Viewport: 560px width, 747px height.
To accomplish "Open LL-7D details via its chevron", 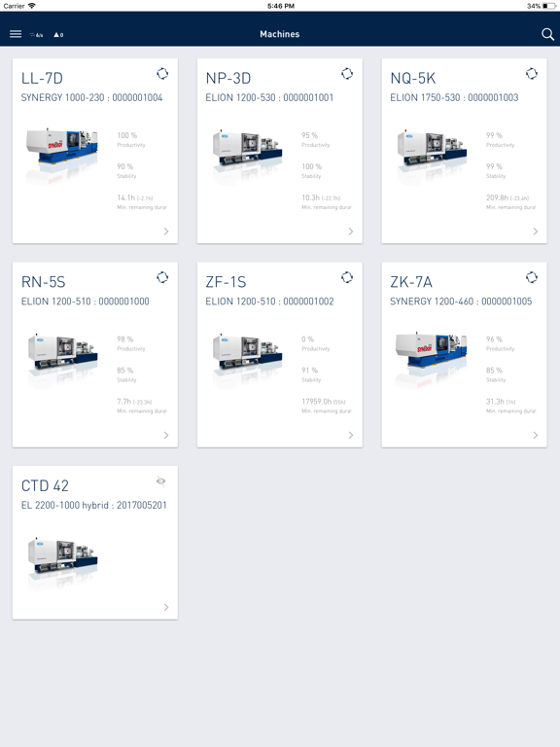I will (x=166, y=231).
